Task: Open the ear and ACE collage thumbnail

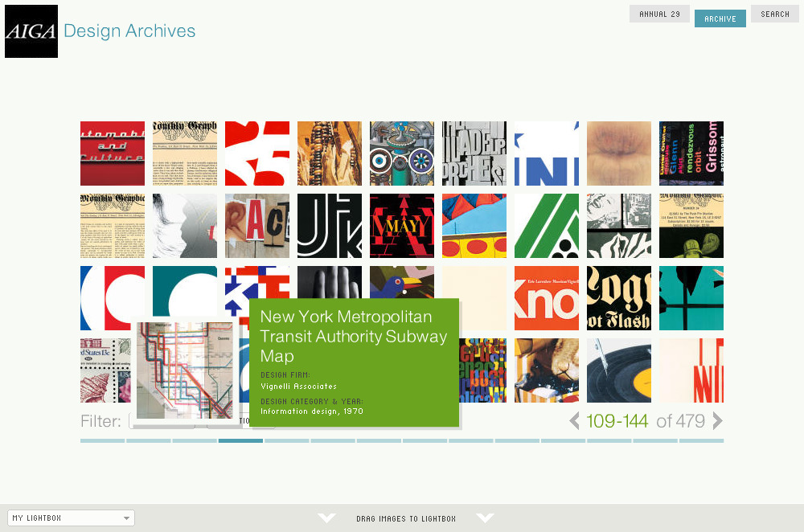Action: pos(257,226)
